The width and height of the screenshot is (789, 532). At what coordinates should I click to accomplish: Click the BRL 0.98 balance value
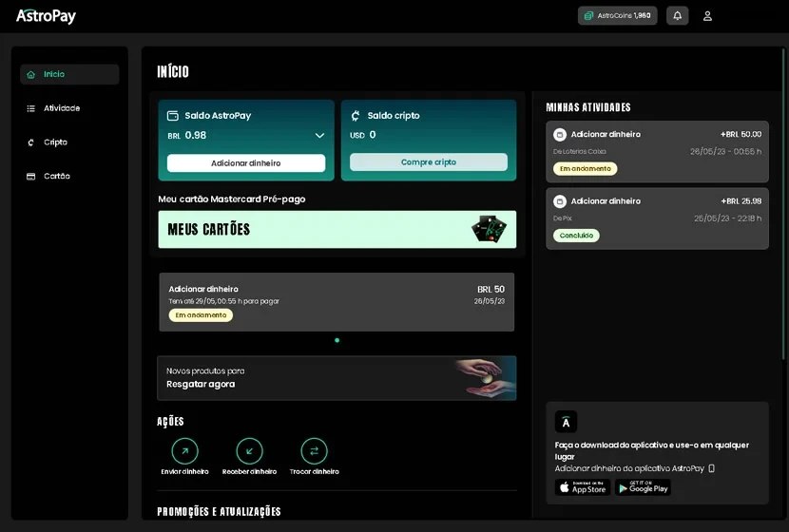pos(187,135)
